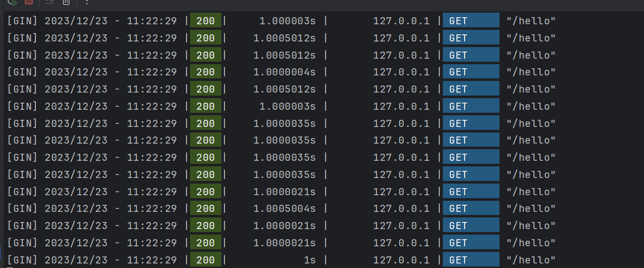Screen dimensions: 644x268
Task: Click the timestamp of the last log line
Action: click(x=111, y=260)
